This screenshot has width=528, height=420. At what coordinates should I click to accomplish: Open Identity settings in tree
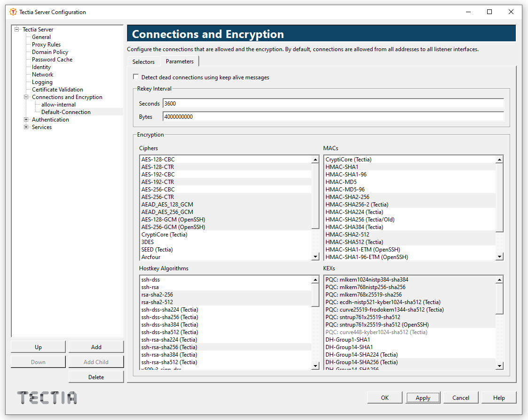coord(41,67)
